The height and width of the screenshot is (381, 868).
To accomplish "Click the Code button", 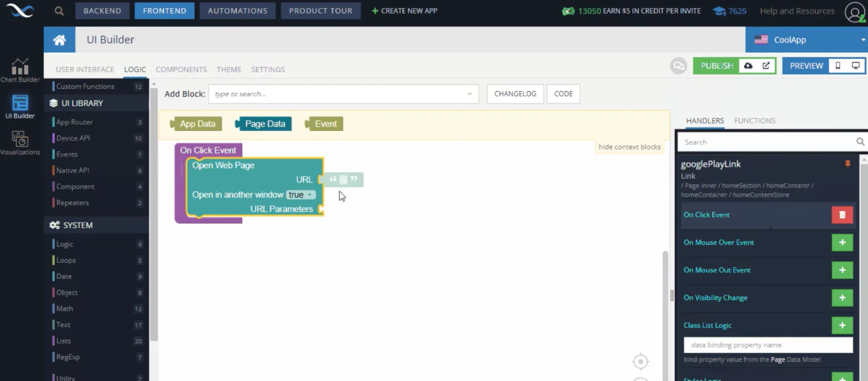I will coord(563,94).
